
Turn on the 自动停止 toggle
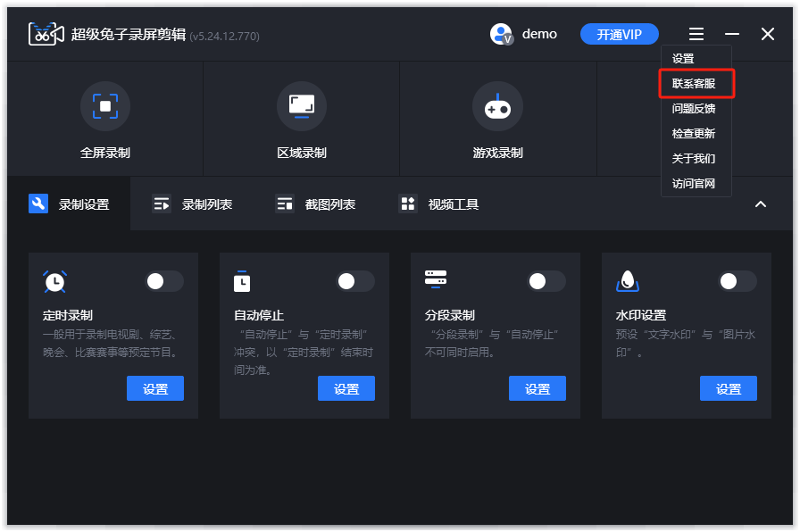[355, 281]
